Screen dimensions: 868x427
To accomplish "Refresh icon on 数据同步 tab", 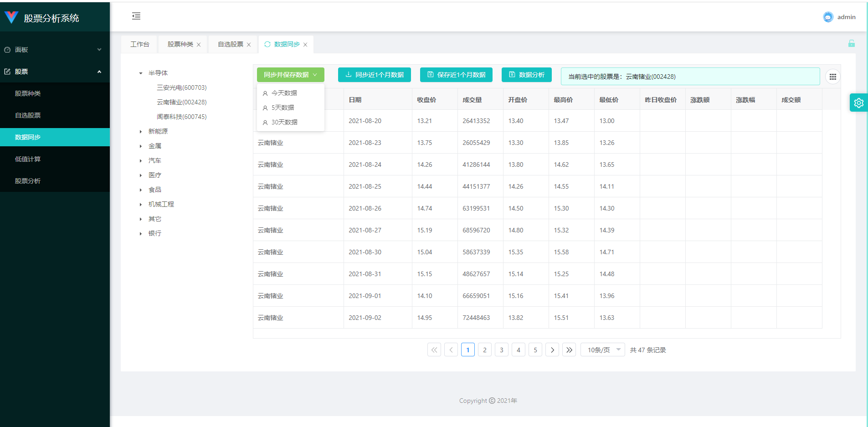I will tap(267, 44).
